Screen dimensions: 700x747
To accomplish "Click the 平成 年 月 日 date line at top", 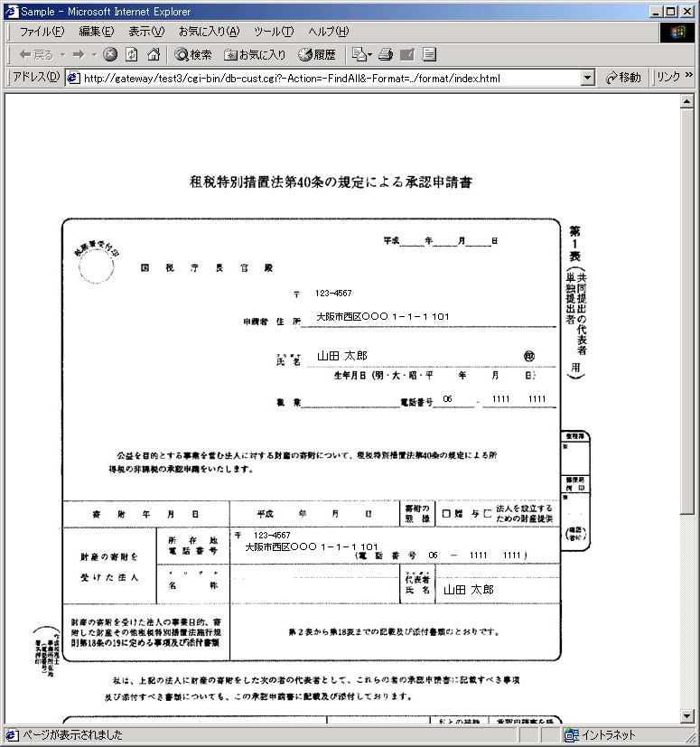I will pos(441,241).
